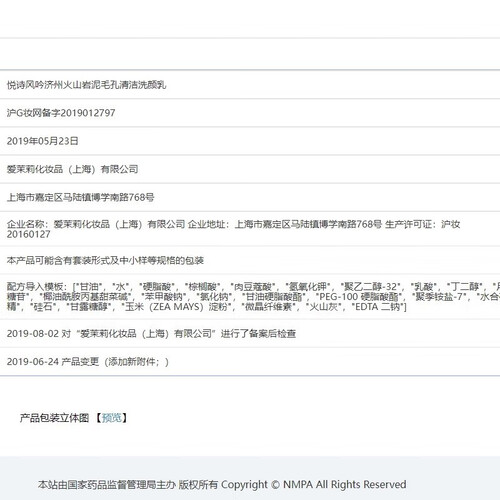Open the 预览 link for packaging image
Viewport: 500px width, 500px height.
112,418
